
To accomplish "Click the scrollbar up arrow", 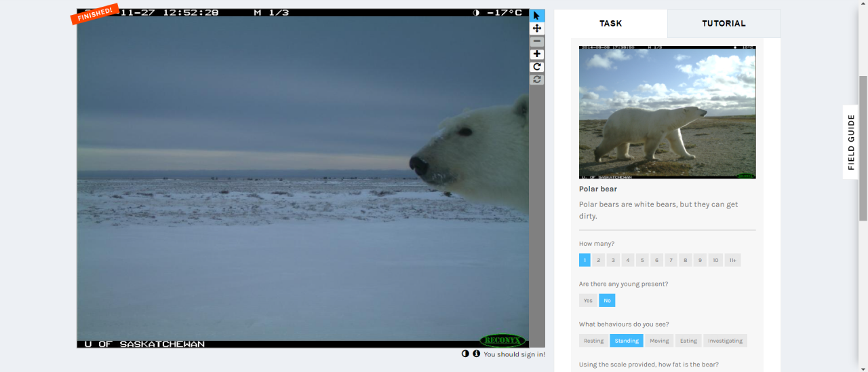I will tap(863, 4).
